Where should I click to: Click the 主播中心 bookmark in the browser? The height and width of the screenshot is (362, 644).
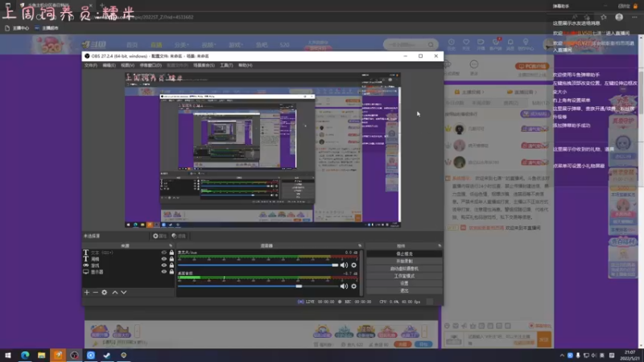pyautogui.click(x=17, y=28)
